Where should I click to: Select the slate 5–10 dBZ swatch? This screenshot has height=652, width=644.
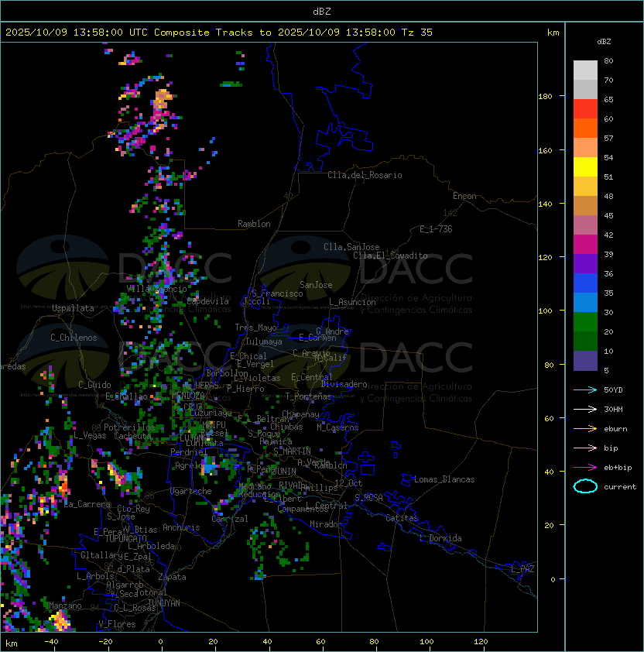click(585, 361)
